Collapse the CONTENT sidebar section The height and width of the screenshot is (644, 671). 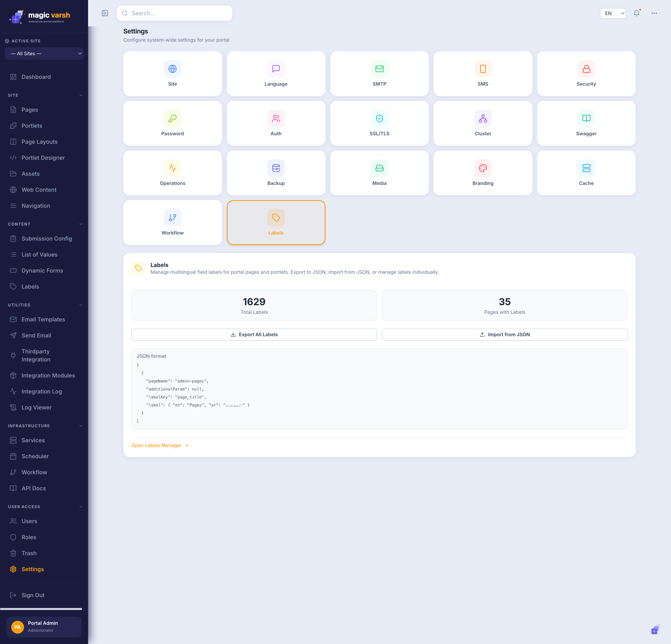point(81,224)
